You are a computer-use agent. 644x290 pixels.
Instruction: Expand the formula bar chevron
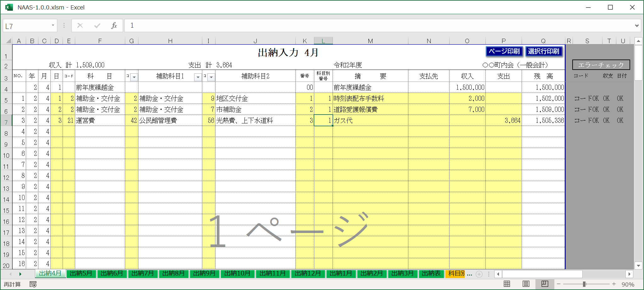(637, 26)
